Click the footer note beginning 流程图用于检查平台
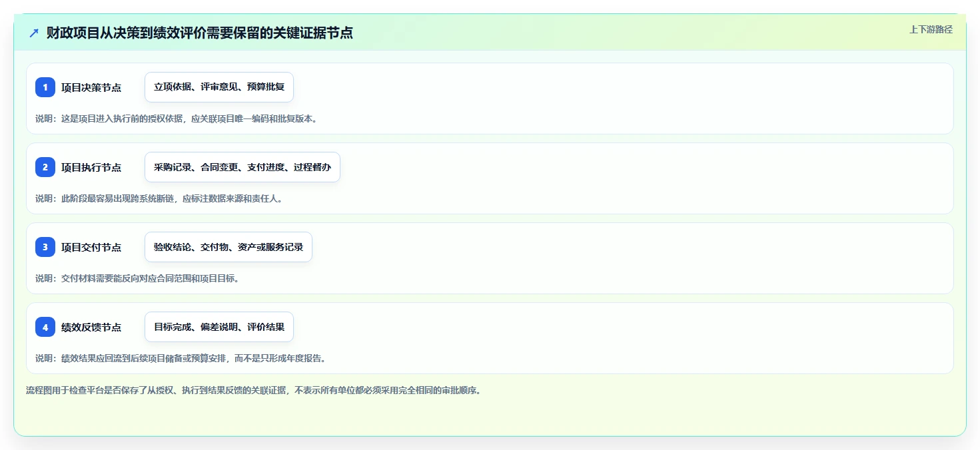The width and height of the screenshot is (980, 450). click(x=253, y=390)
